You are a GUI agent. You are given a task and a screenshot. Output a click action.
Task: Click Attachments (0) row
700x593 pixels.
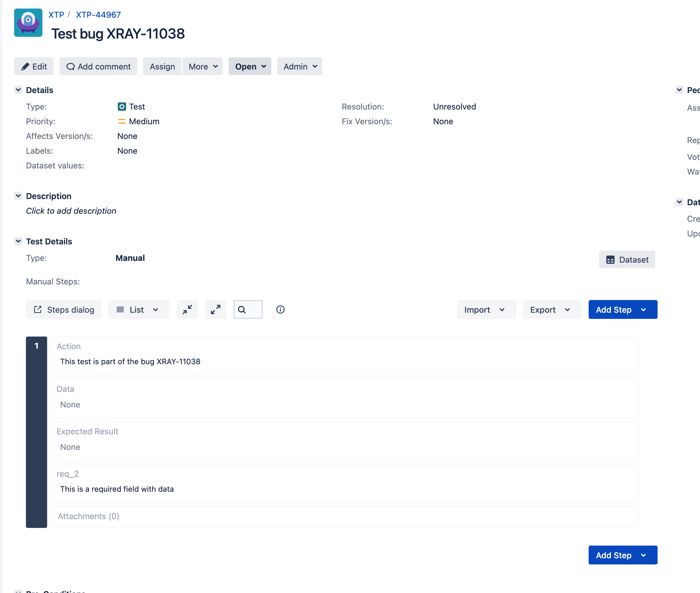click(x=344, y=517)
